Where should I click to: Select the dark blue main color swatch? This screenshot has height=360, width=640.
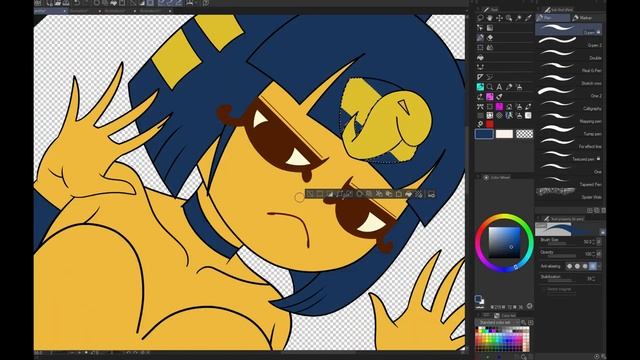click(484, 134)
